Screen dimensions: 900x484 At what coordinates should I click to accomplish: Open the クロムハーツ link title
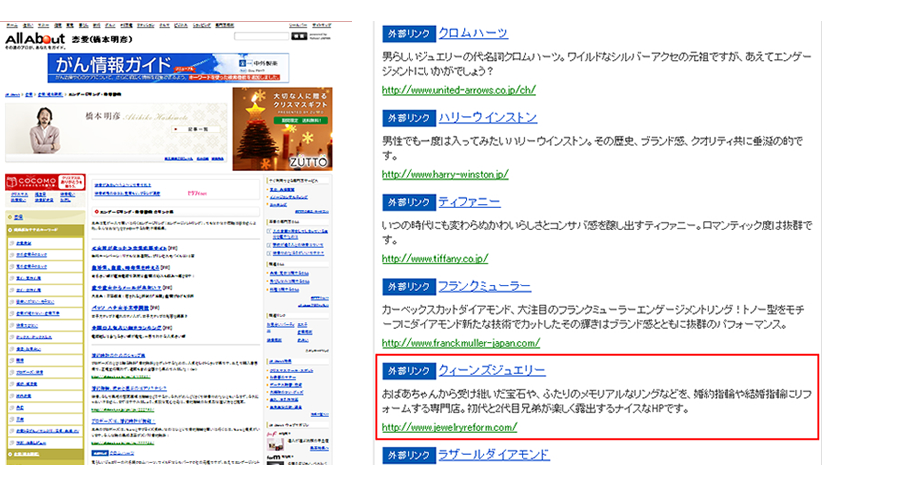tap(473, 33)
